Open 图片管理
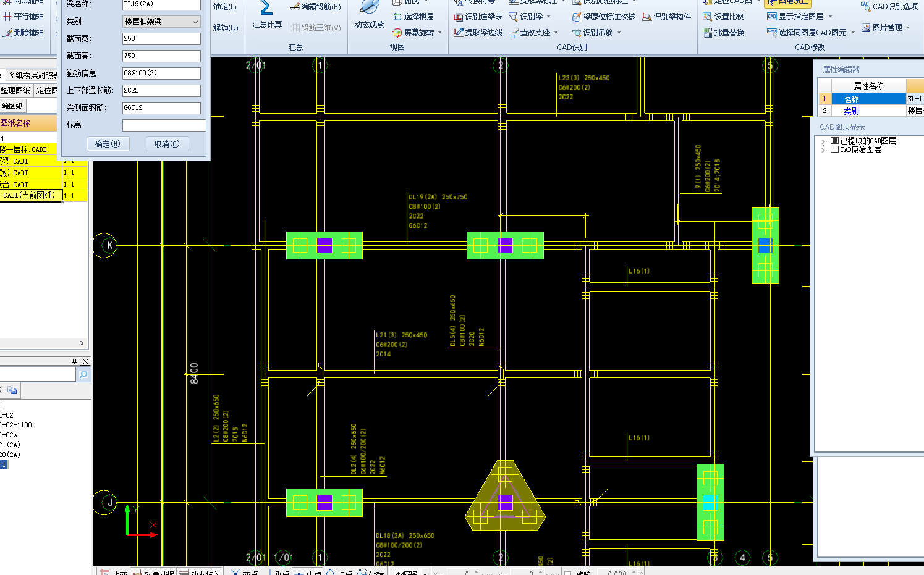924x575 pixels. click(x=882, y=28)
